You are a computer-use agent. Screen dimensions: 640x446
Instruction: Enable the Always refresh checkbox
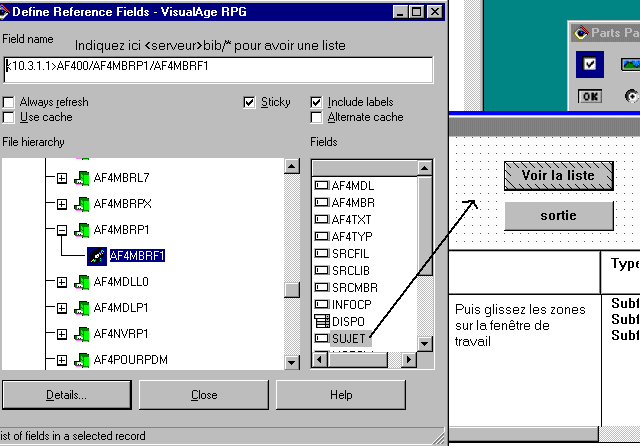(9, 102)
